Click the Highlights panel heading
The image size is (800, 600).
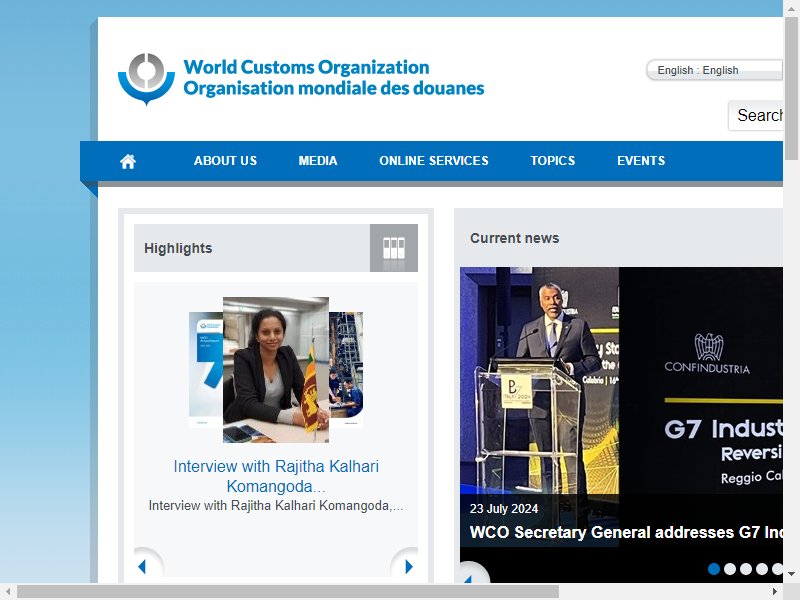pyautogui.click(x=178, y=248)
